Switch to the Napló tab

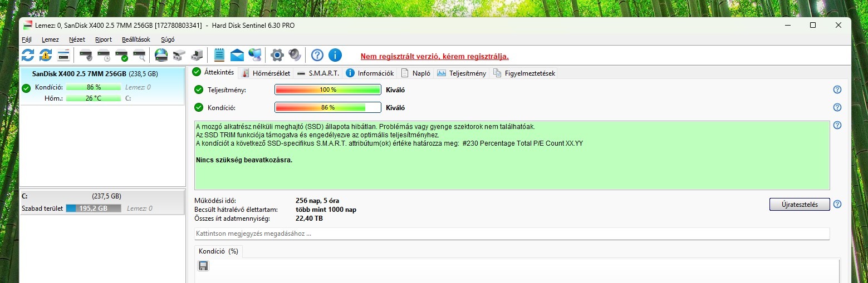(x=415, y=73)
